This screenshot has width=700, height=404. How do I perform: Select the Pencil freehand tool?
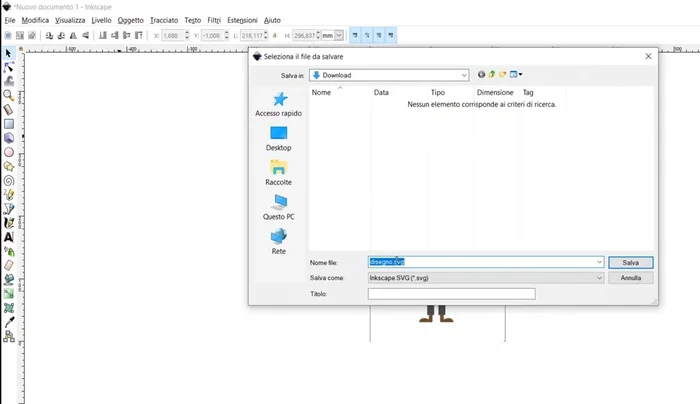8,195
